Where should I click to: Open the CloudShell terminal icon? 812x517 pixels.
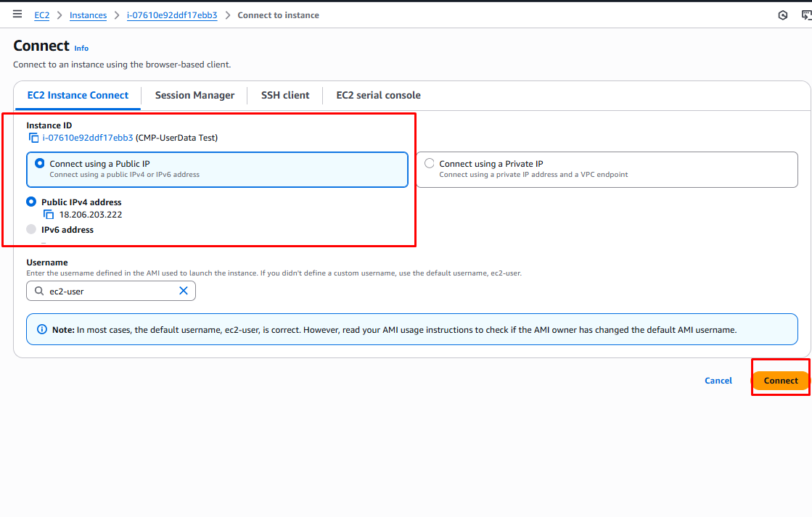click(x=805, y=15)
